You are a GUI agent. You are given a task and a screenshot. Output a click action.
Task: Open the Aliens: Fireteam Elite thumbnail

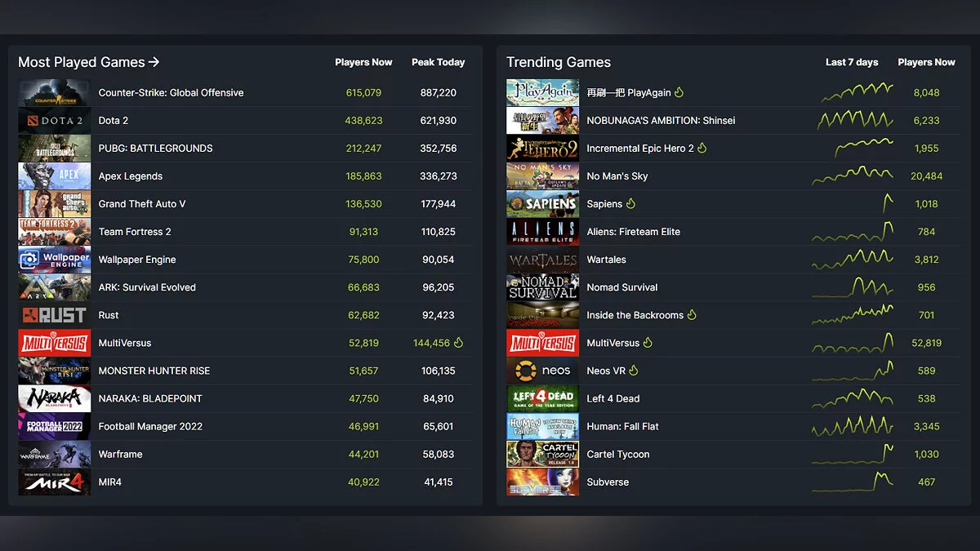click(542, 232)
